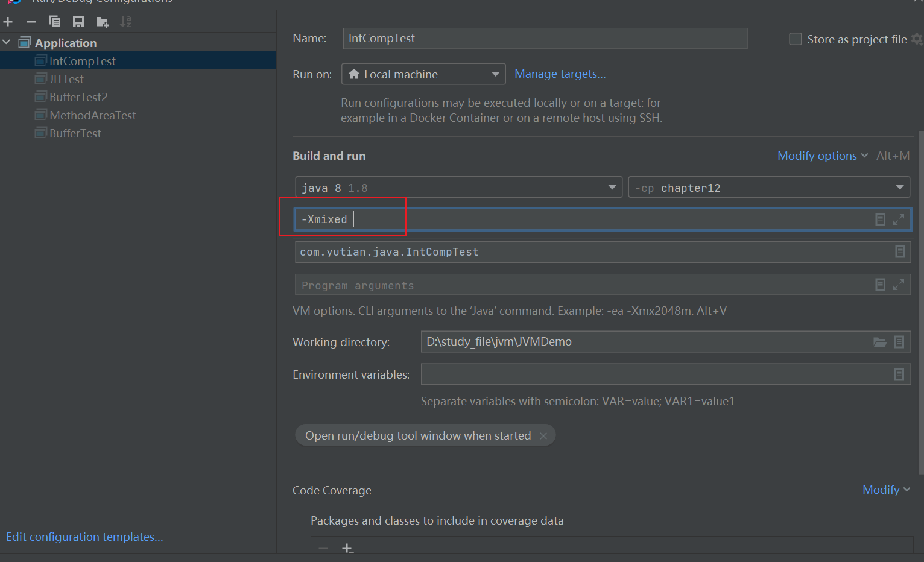
Task: Expand the VM options field to full size
Action: coord(898,219)
